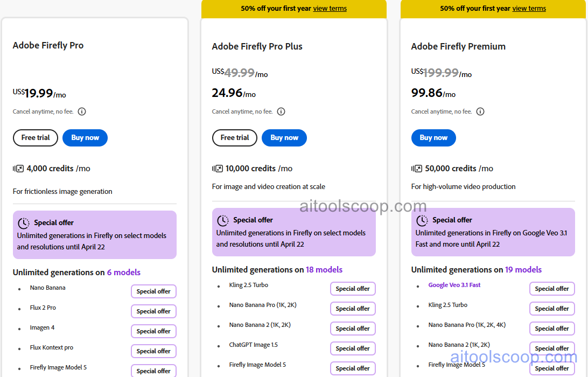Open the Google Veo 3.1 Fast link
The width and height of the screenshot is (588, 377).
click(x=454, y=284)
